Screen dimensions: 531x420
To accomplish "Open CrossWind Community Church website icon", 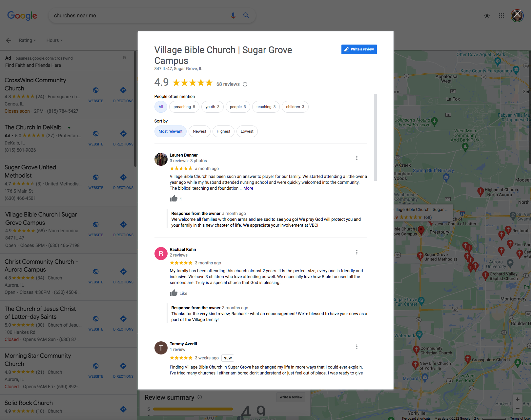I will click(96, 90).
